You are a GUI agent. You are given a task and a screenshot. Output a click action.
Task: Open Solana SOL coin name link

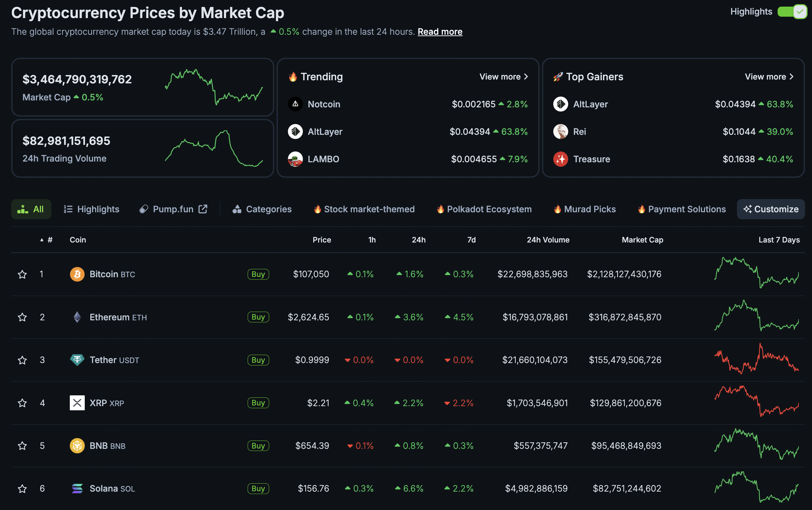click(x=112, y=488)
